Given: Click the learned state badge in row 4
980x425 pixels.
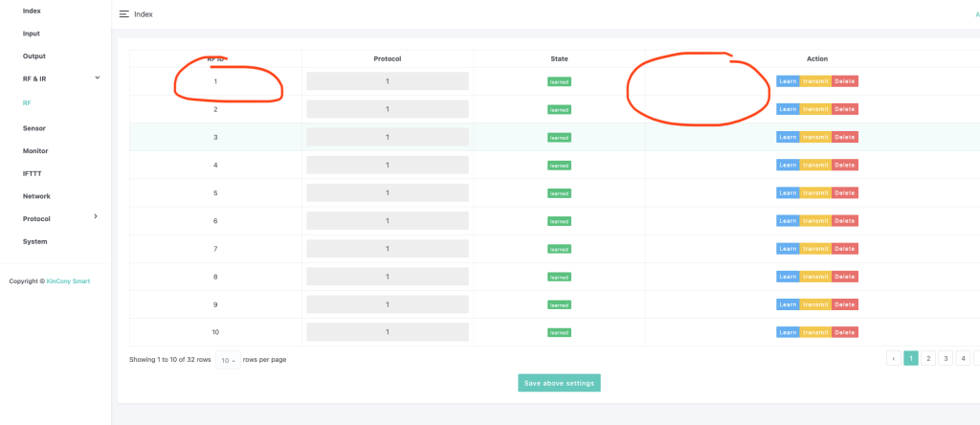Looking at the screenshot, I should 559,166.
